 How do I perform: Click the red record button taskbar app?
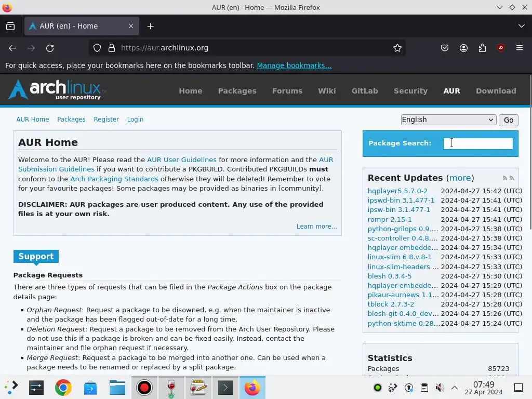144,388
